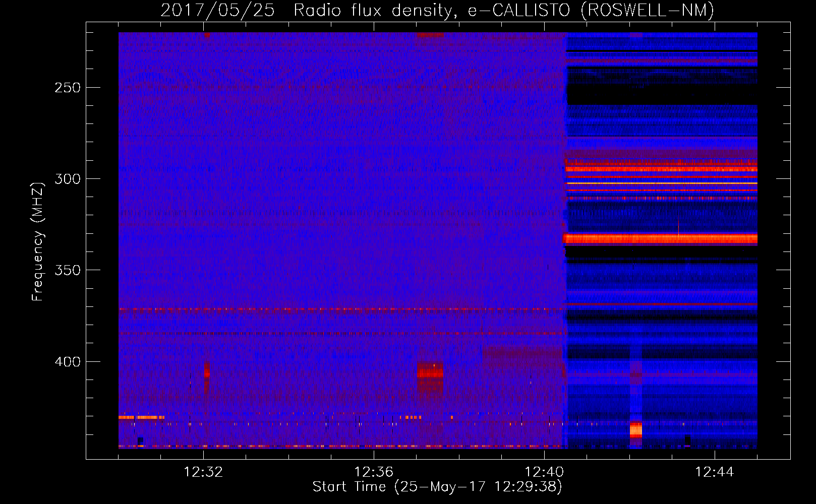
Task: Click the 400 frequency tick label
Action: tap(68, 362)
